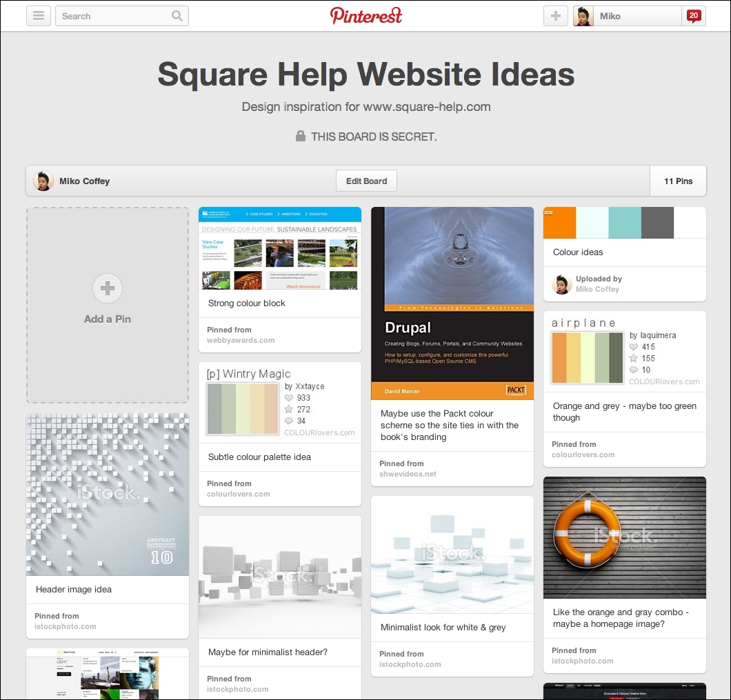Click the board description mentioning www.square-help.com

click(x=366, y=107)
